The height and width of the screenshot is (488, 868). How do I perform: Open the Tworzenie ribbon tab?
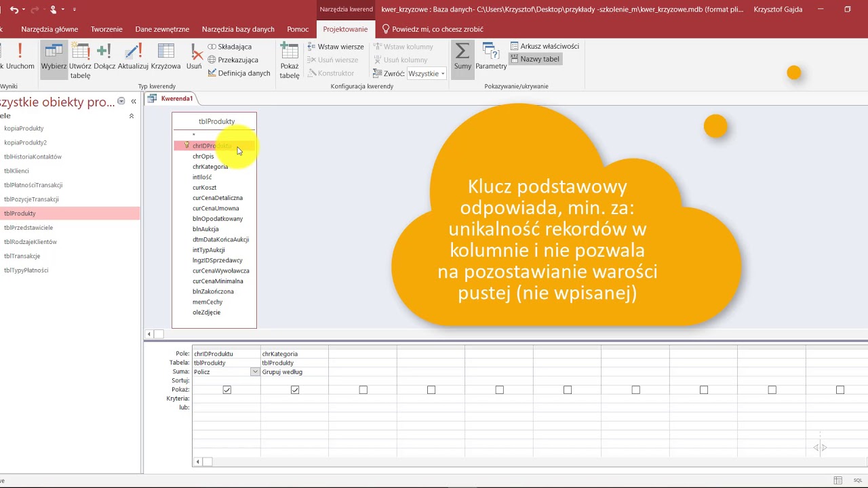click(106, 29)
